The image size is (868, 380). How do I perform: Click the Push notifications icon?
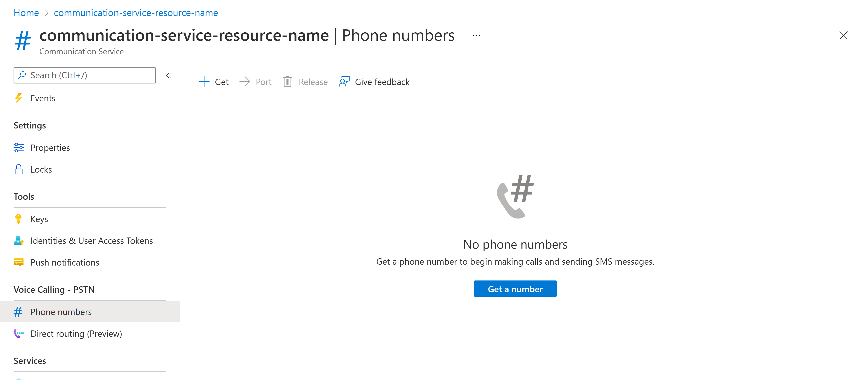pyautogui.click(x=19, y=262)
